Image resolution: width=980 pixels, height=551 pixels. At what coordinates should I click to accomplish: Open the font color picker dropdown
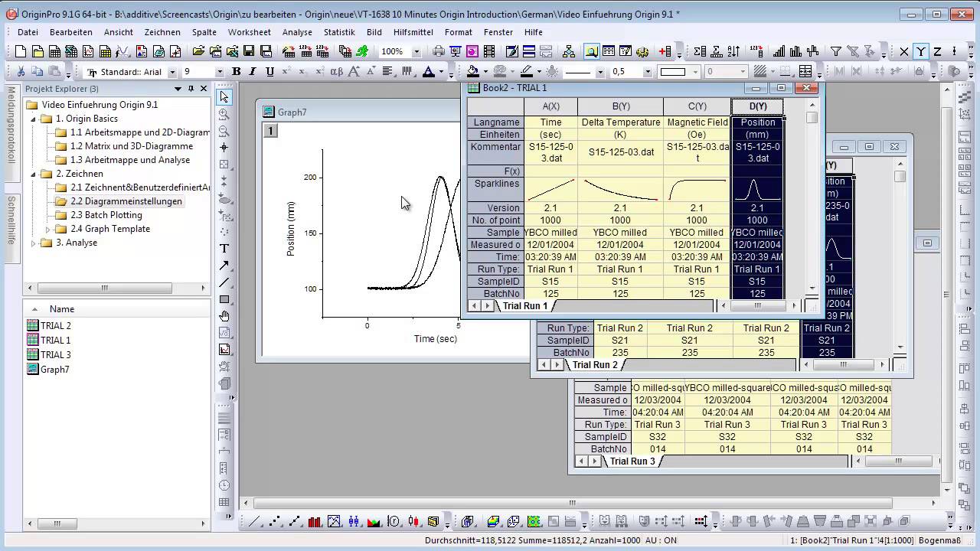[x=442, y=72]
